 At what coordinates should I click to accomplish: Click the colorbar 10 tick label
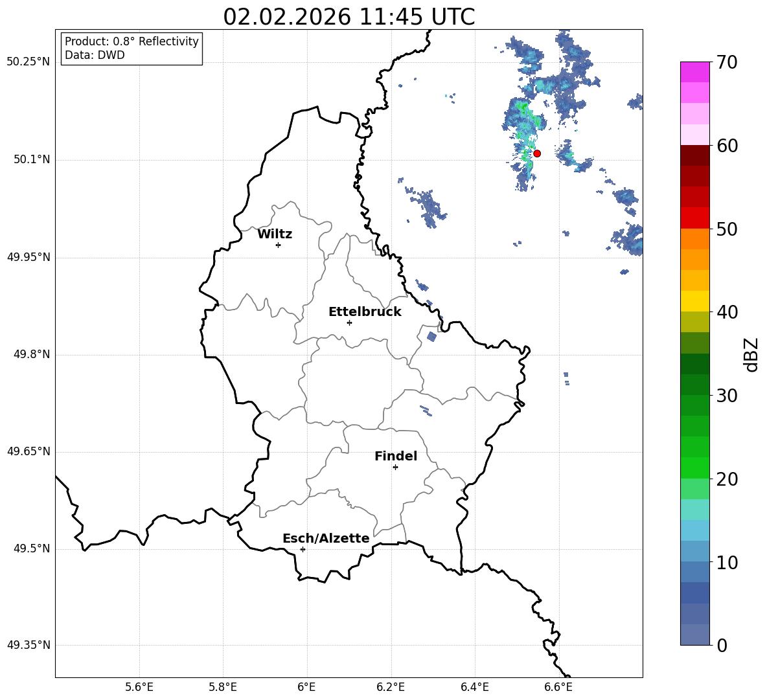point(727,562)
